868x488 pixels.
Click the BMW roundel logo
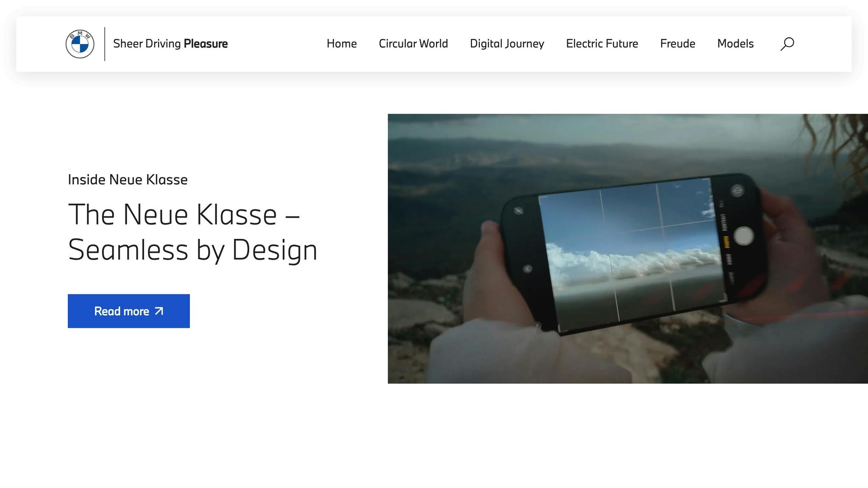[80, 44]
